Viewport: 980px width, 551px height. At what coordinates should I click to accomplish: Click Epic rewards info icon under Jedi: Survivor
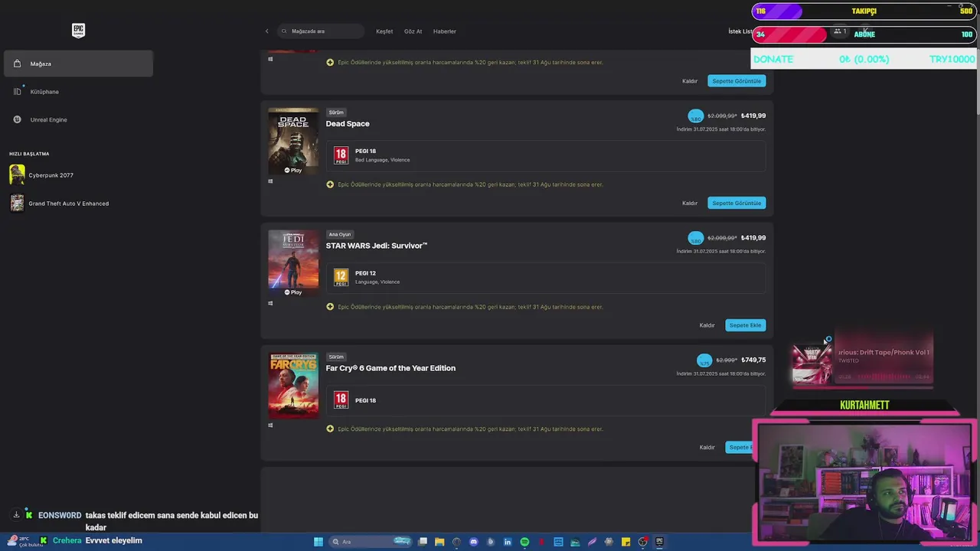330,307
